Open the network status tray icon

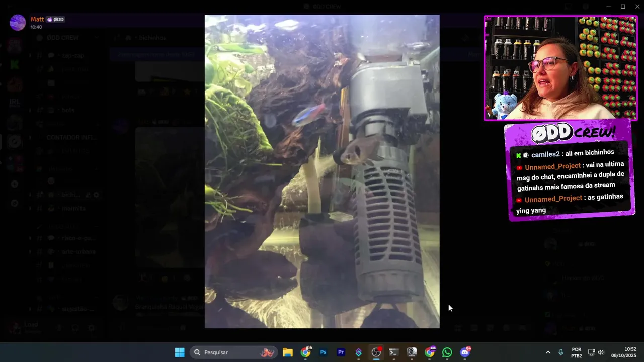pos(592,352)
